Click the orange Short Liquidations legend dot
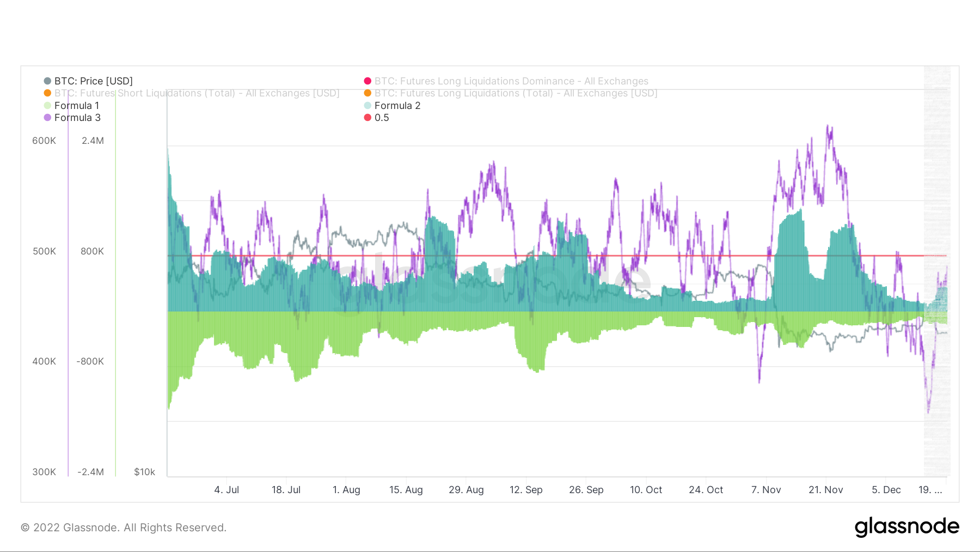Screen dimensions: 980x552 point(47,93)
